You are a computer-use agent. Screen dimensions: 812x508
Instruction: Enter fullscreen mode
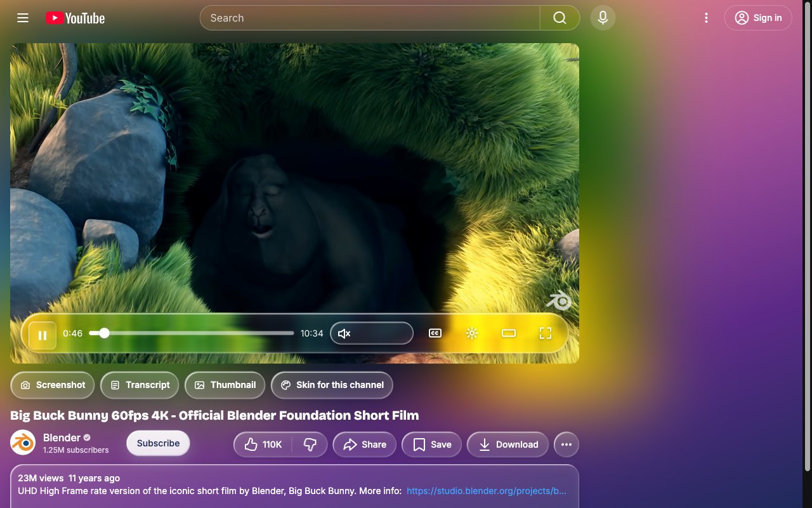(x=546, y=333)
